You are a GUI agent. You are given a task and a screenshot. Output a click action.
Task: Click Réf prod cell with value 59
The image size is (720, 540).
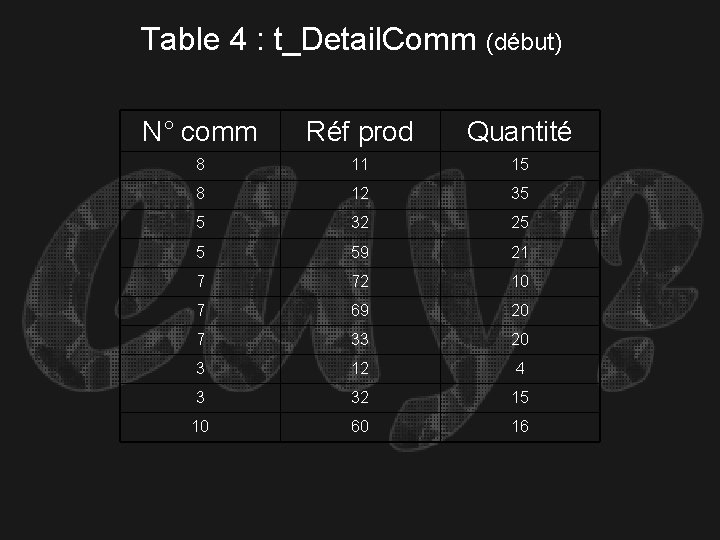click(360, 252)
